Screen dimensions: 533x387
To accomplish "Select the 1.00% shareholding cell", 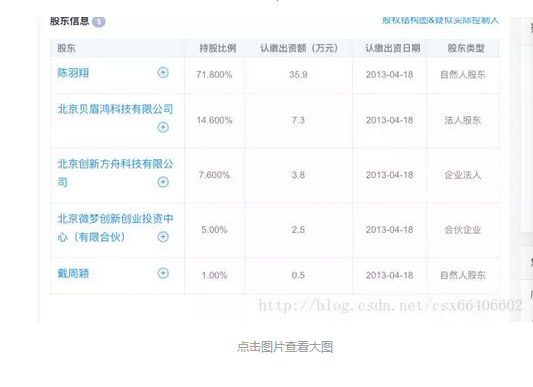I will tap(214, 275).
